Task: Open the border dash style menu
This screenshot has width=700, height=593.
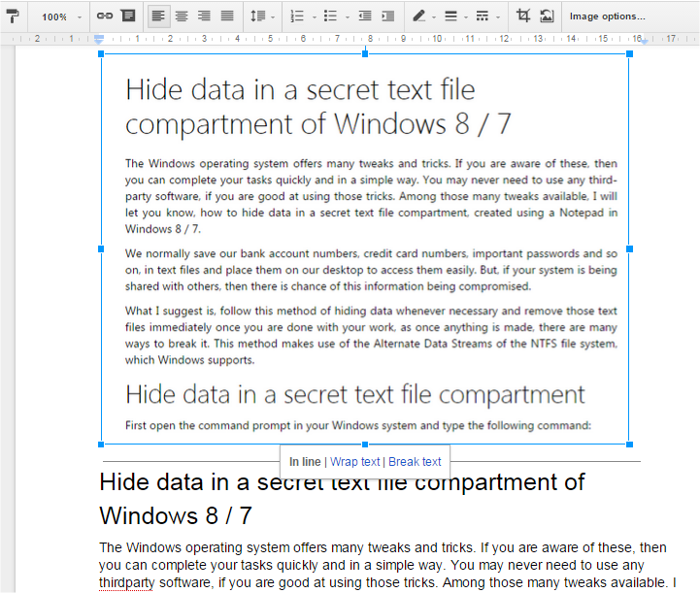Action: tap(487, 16)
